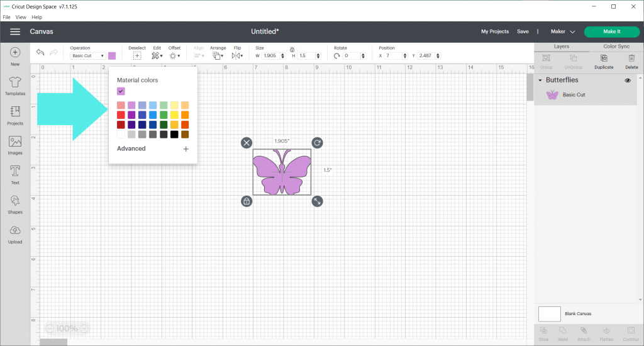
Task: Click the Weld tool icon
Action: (x=563, y=330)
